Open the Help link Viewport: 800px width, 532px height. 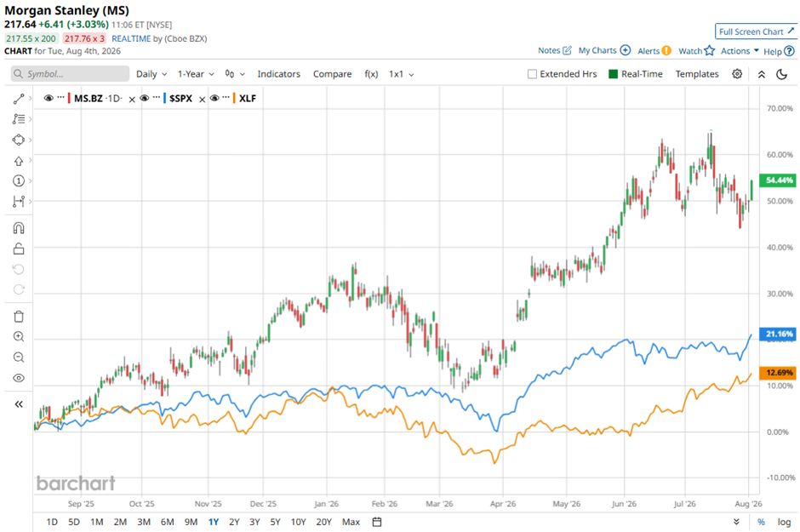pyautogui.click(x=779, y=51)
